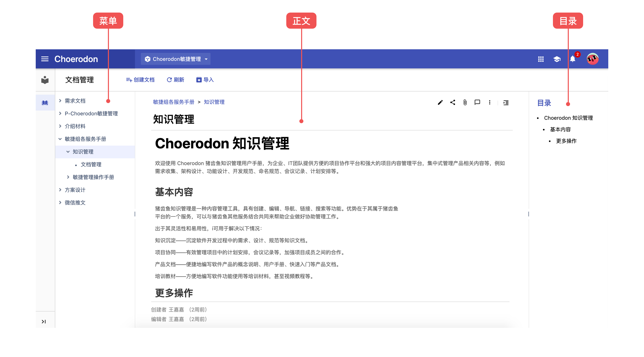This screenshot has height=357, width=644.
Task: Click the 编辑者 王嘉嘉 line
Action: click(x=179, y=319)
